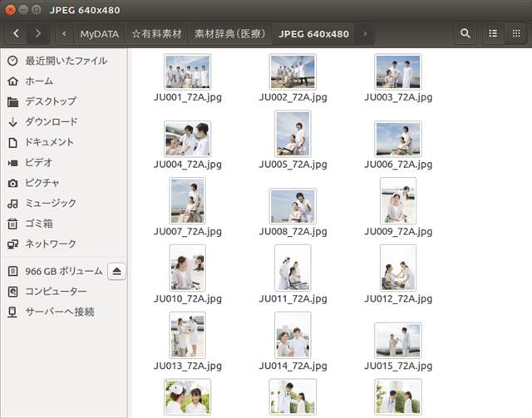Click the home icon in the sidebar

point(13,81)
